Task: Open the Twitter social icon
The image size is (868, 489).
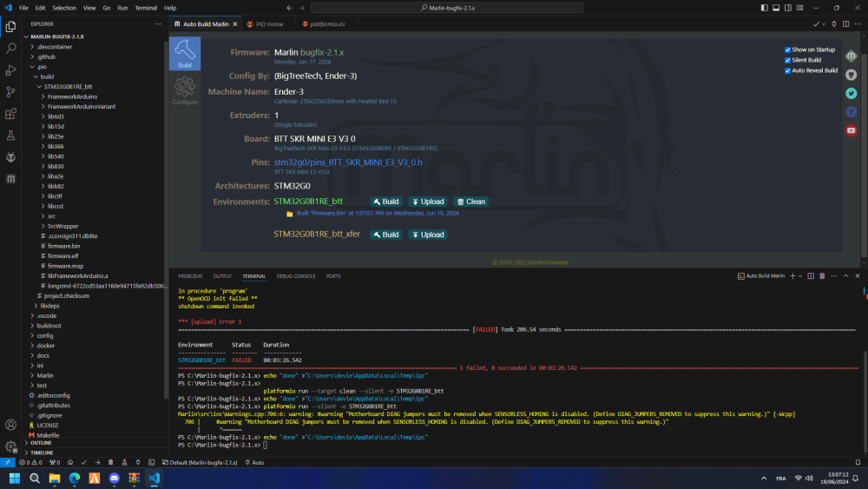Action: pos(851,93)
